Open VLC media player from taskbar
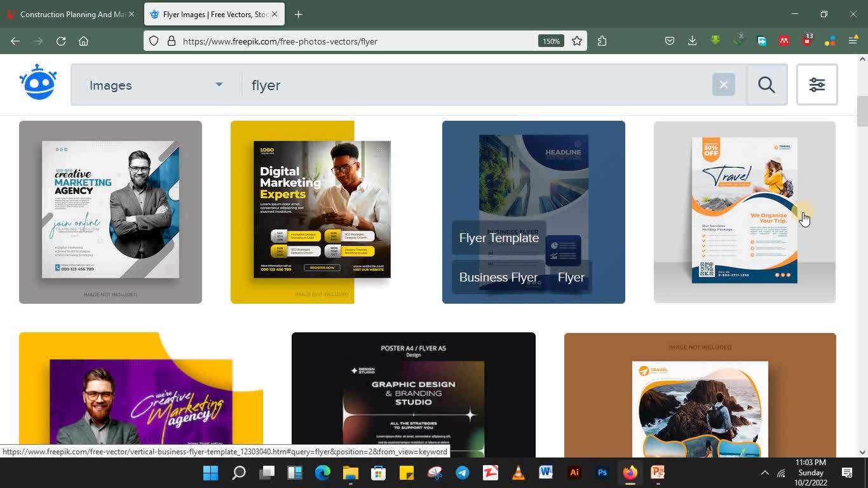The image size is (868, 488). 519,473
